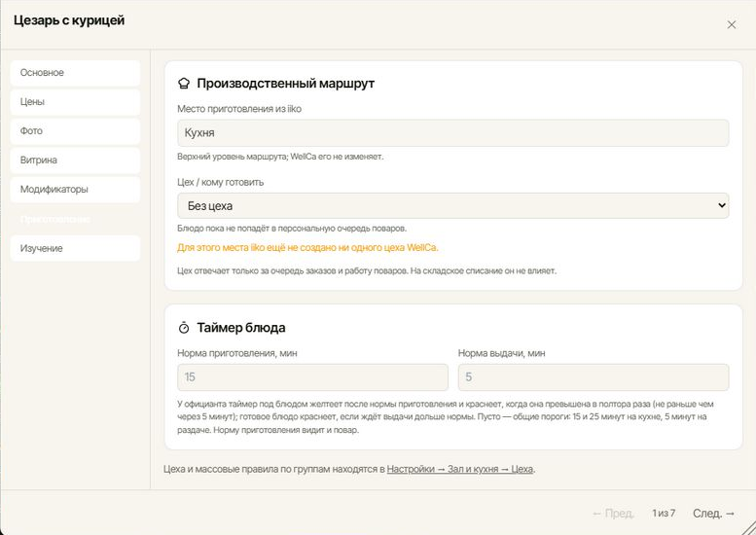Viewport: 756px width, 535px height.
Task: Click the Таймер блюда heading
Action: (x=241, y=328)
